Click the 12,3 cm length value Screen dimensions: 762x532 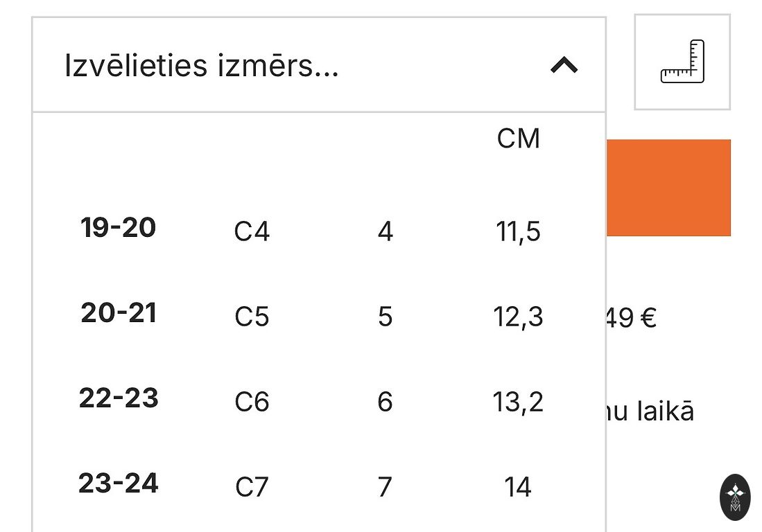[518, 317]
